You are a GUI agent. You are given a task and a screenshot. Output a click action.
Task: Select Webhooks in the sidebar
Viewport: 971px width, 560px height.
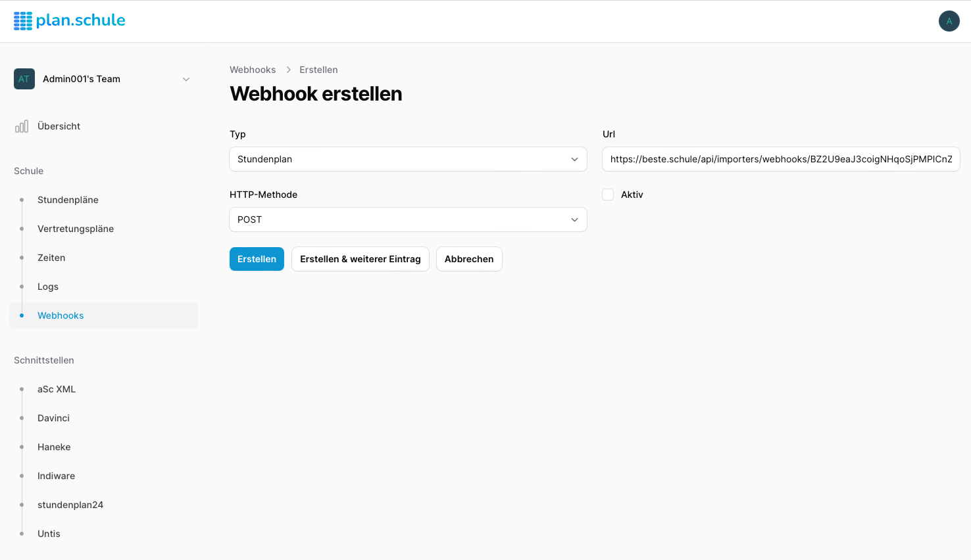tap(103, 315)
